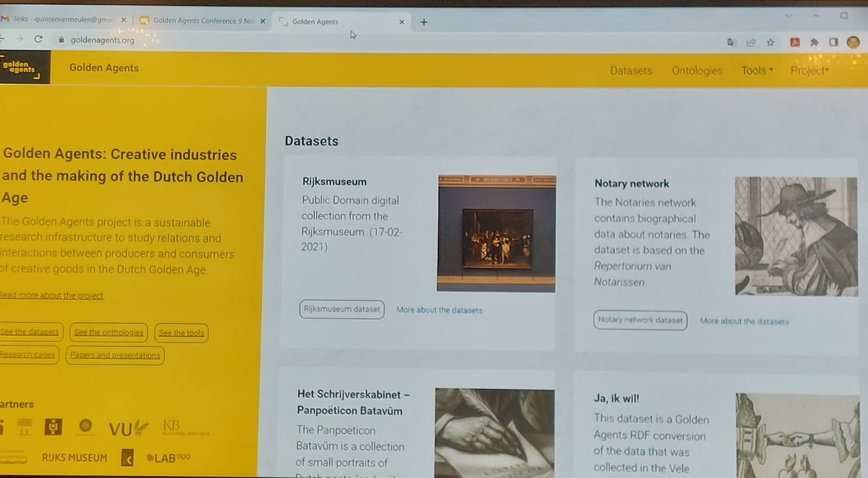Screen dimensions: 868x478
Task: Close the active Golden Agents tab
Action: point(402,22)
